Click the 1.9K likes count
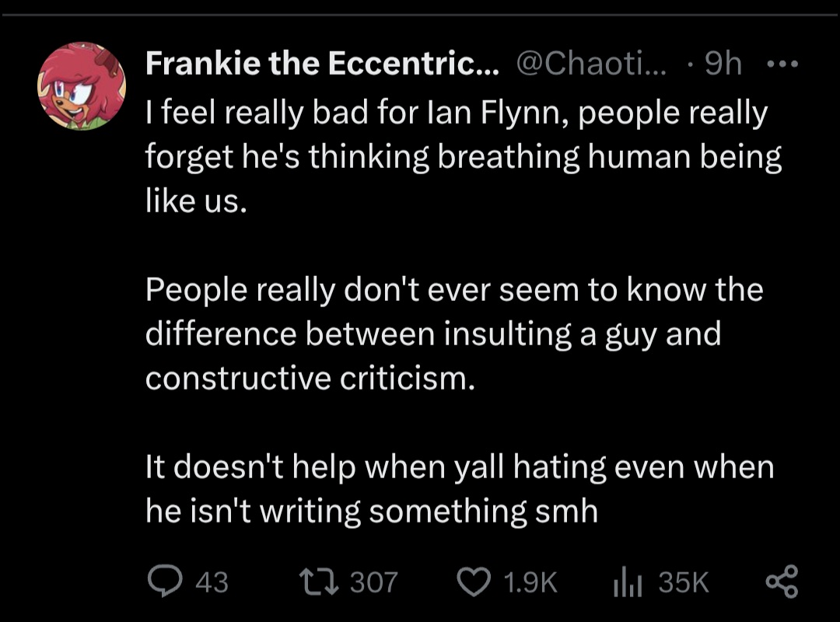The width and height of the screenshot is (840, 622). (x=531, y=582)
